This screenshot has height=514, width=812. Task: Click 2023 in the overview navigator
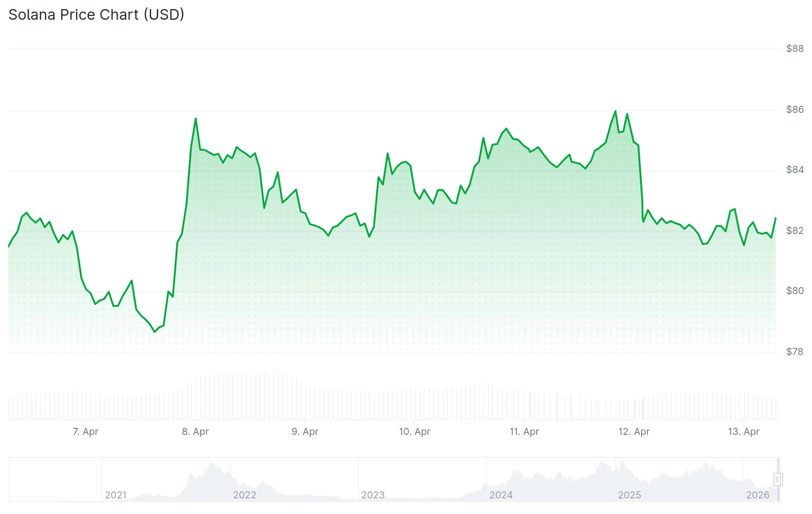(373, 495)
